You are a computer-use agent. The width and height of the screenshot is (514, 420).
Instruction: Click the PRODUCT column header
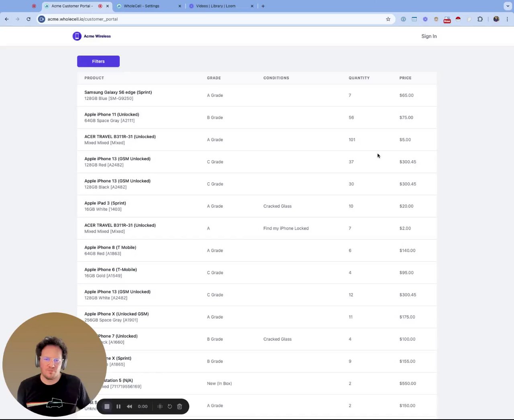click(94, 78)
